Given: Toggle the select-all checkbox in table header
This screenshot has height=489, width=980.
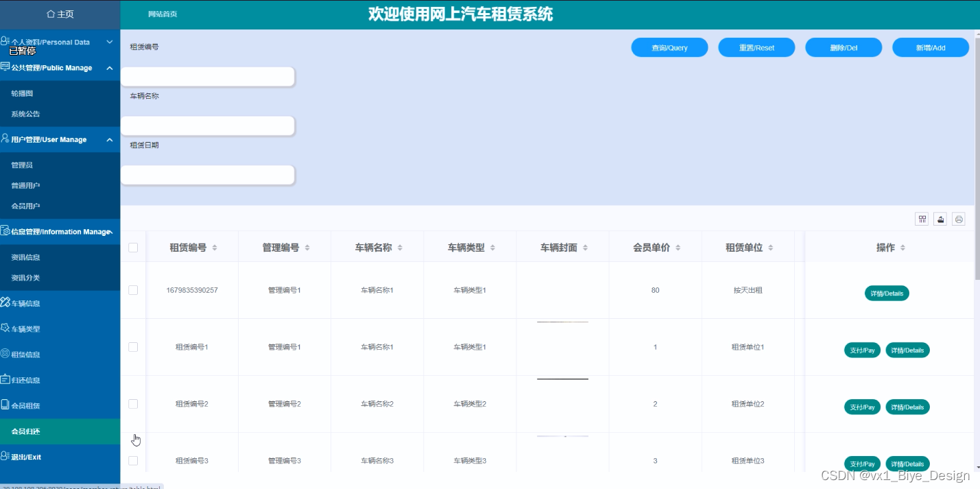Looking at the screenshot, I should [133, 248].
